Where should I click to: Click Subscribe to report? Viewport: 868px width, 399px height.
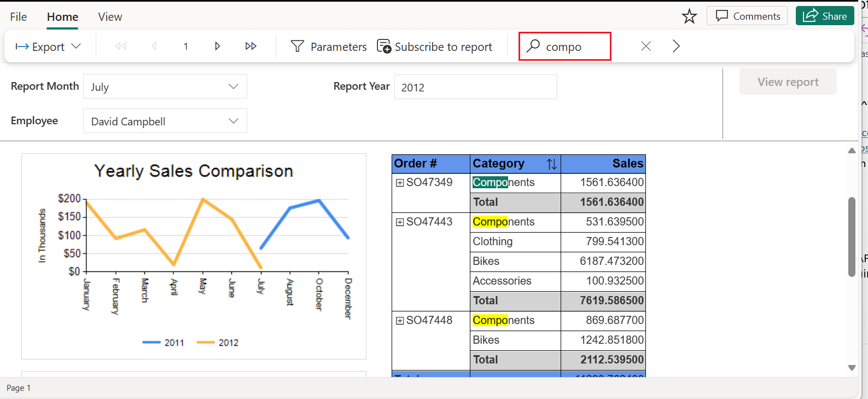click(434, 47)
